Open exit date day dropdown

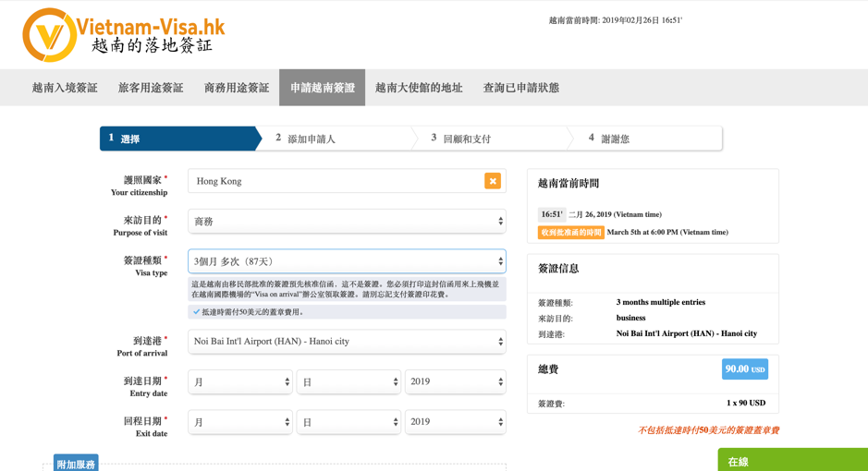tap(348, 422)
